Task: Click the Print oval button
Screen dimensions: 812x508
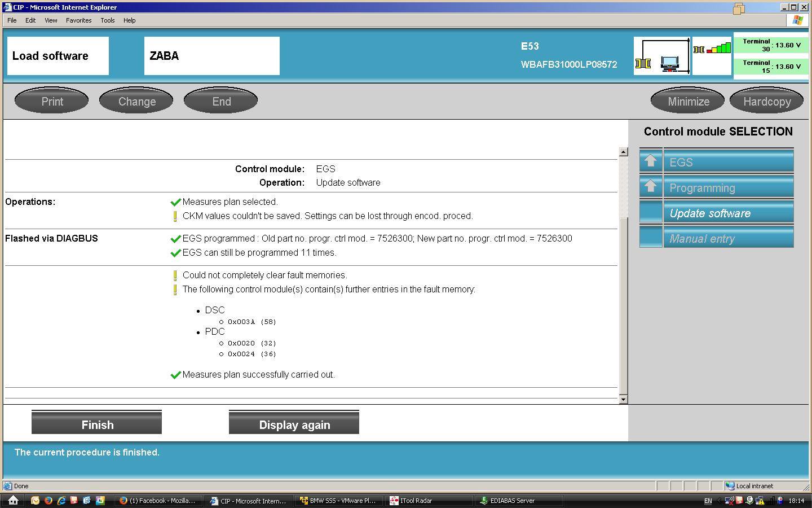Action: tap(52, 102)
